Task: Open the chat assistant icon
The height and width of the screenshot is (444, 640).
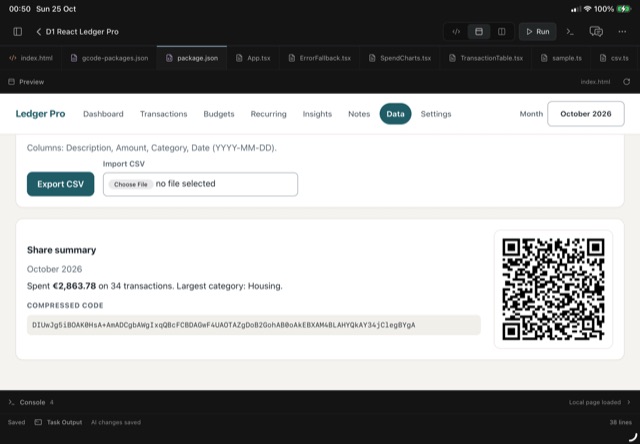Action: coord(596,32)
